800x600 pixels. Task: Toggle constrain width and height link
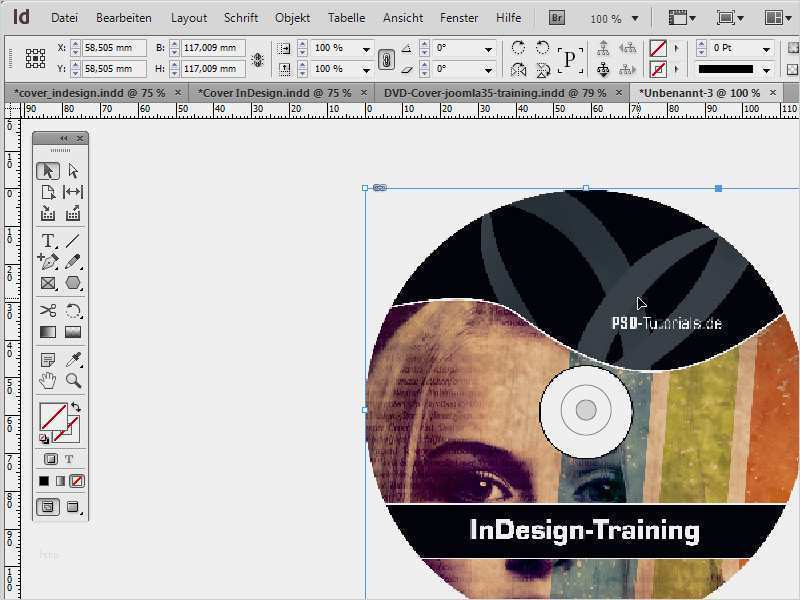pyautogui.click(x=258, y=60)
